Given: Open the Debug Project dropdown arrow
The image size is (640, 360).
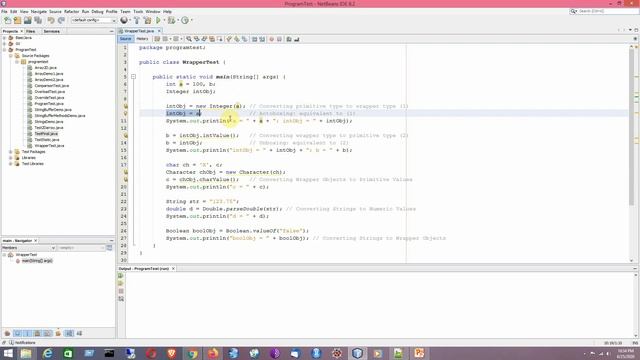Looking at the screenshot, I should [178, 20].
